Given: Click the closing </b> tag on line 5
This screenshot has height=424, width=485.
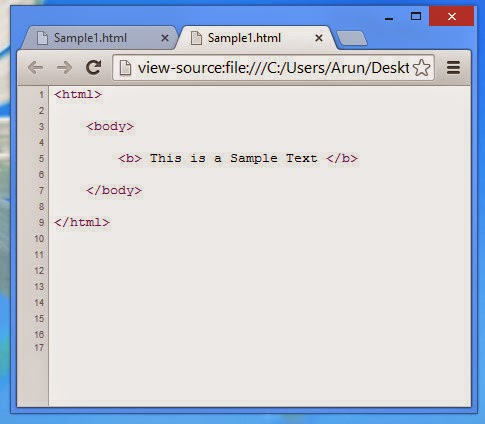Looking at the screenshot, I should click(342, 158).
